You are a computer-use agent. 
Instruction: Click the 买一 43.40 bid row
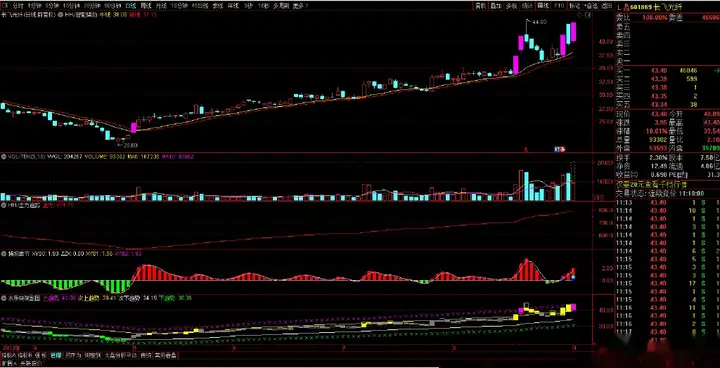(667, 71)
